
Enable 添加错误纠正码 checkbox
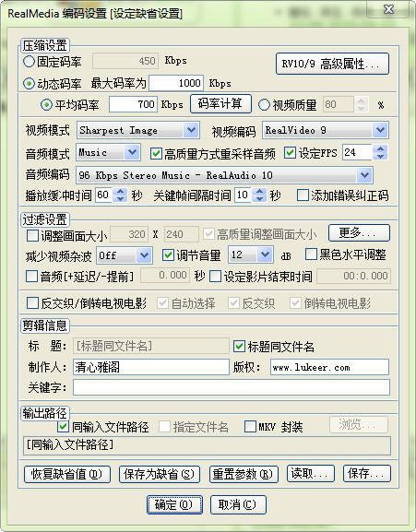[303, 195]
